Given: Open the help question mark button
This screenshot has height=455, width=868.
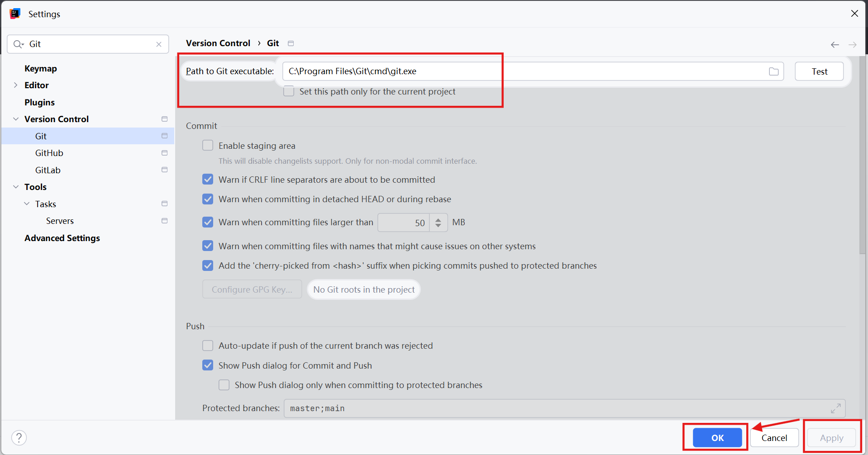Looking at the screenshot, I should pos(19,437).
